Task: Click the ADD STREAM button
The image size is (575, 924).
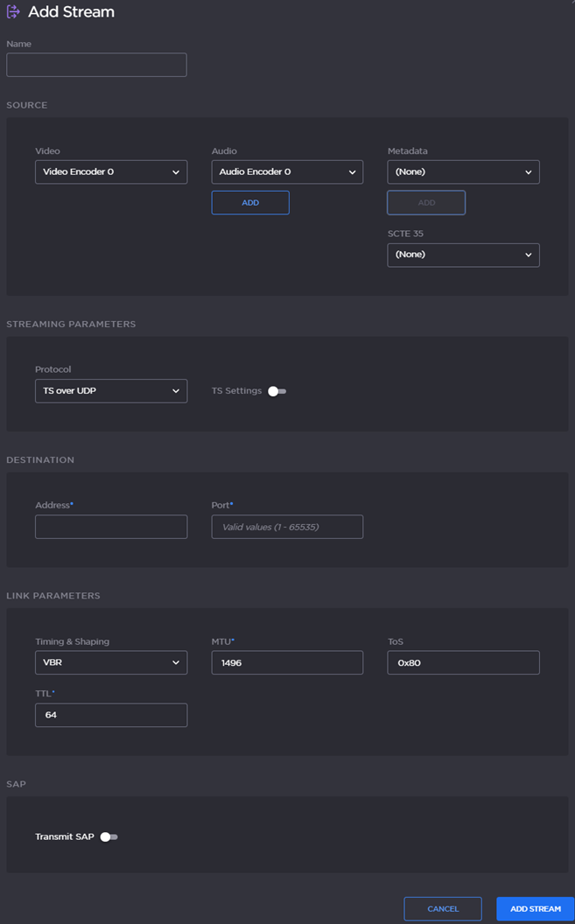Action: point(535,909)
